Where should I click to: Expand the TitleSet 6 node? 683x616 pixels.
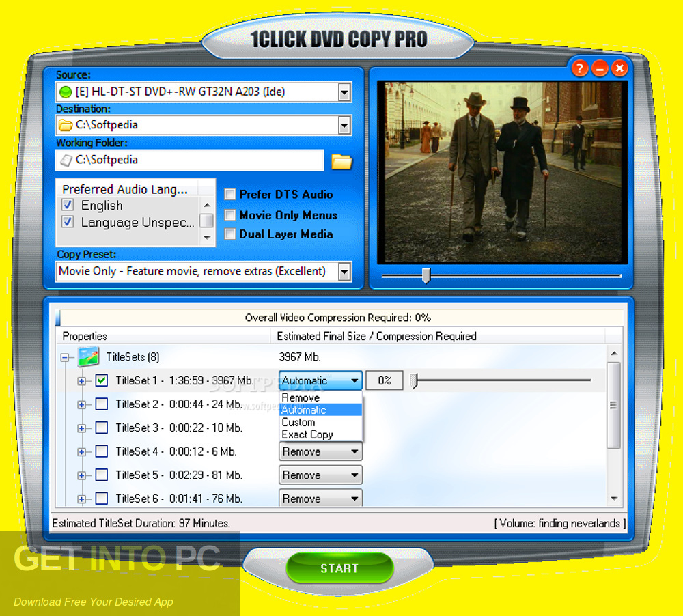tap(81, 499)
